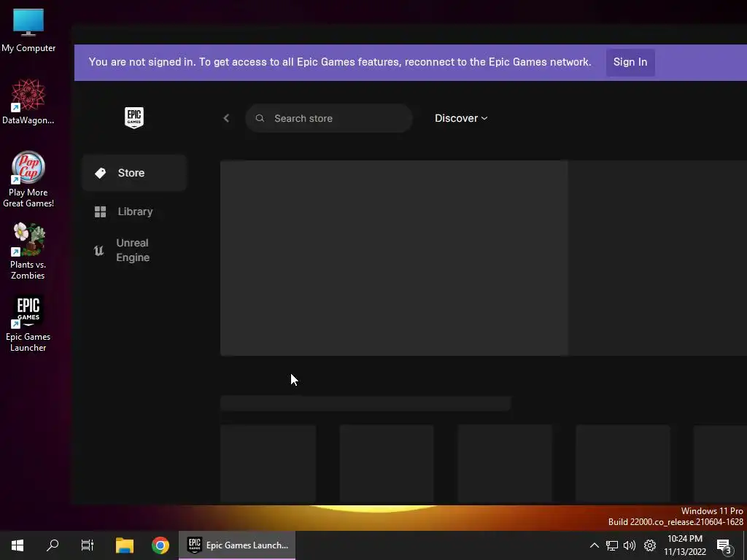The width and height of the screenshot is (747, 560).
Task: Show hidden system tray icons
Action: [594, 545]
